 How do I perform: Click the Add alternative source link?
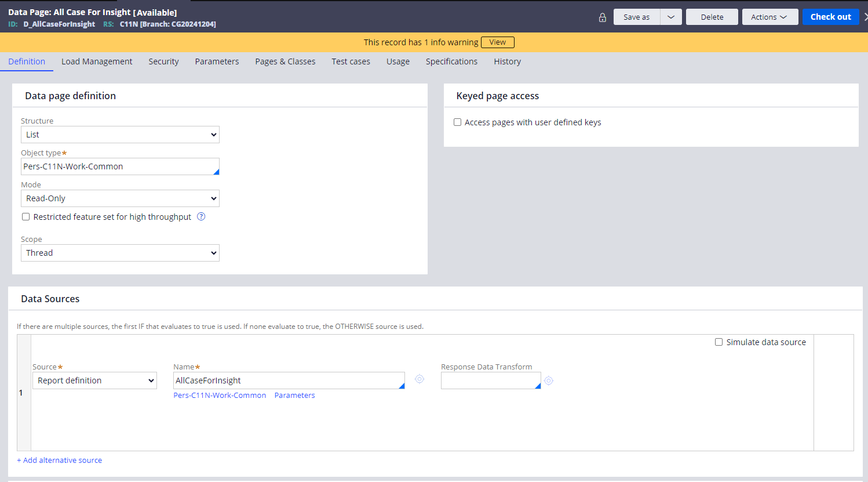pos(60,460)
